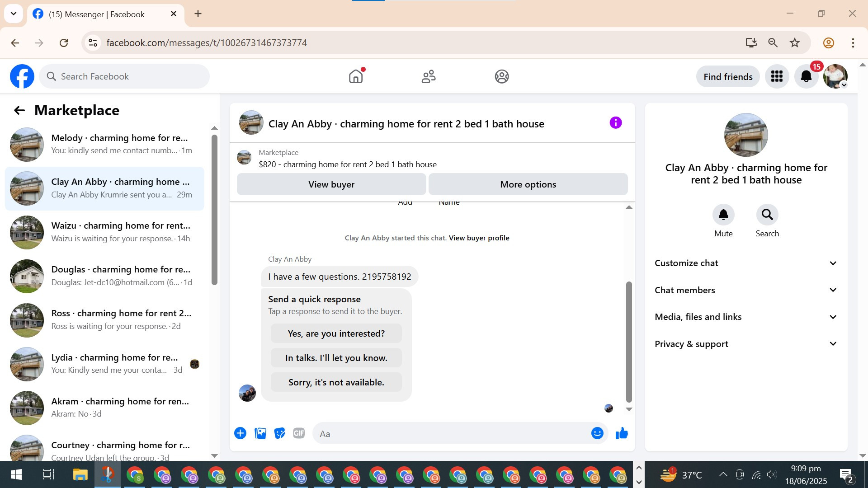
Task: Click the View buyer button
Action: tap(331, 184)
